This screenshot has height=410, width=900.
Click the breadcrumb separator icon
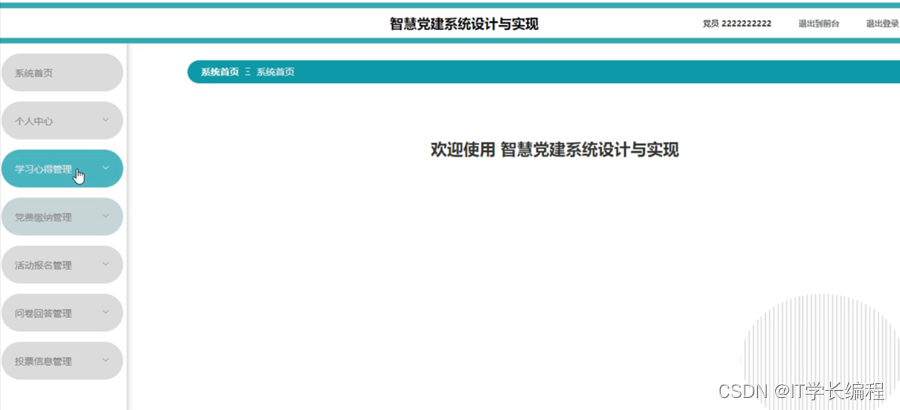(248, 72)
